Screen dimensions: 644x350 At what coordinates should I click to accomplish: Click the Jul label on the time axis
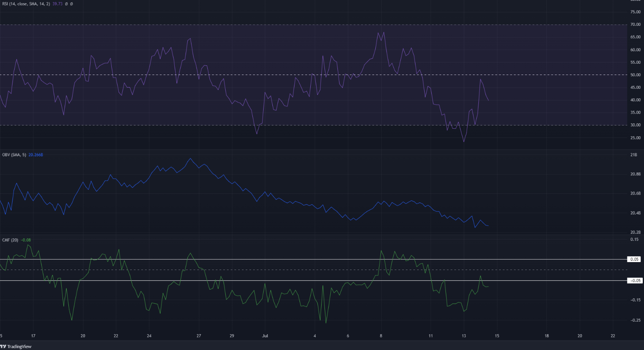coord(265,336)
